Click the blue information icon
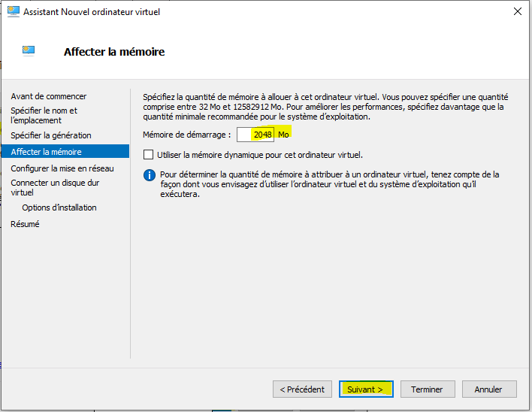The image size is (532, 412). tap(150, 175)
